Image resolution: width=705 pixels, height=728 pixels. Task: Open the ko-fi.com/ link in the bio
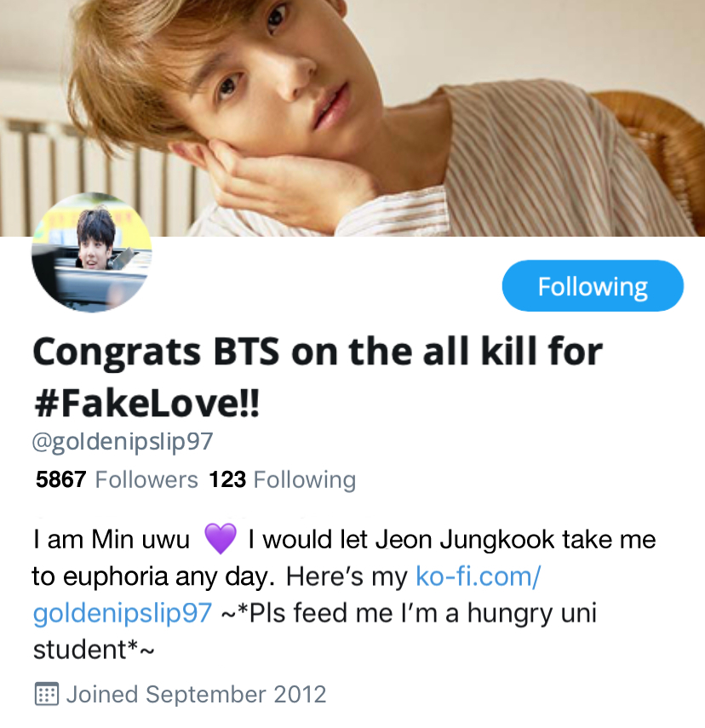pyautogui.click(x=479, y=576)
